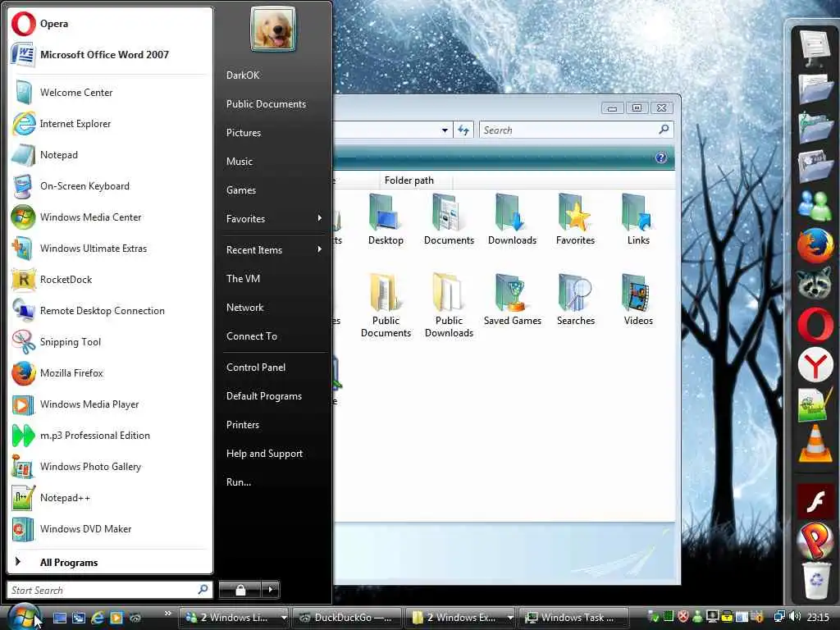The width and height of the screenshot is (840, 630).
Task: Open the Searches folder
Action: 575,300
